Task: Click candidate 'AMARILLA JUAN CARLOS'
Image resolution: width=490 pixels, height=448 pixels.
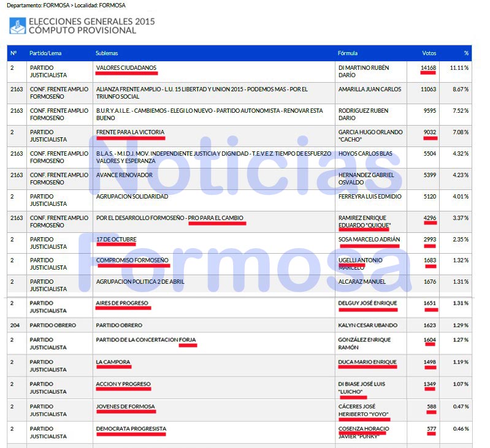Action: click(370, 89)
